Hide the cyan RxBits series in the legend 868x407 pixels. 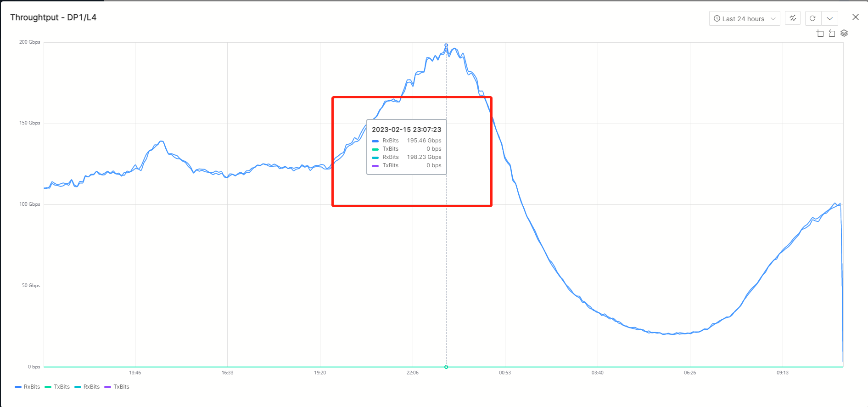pos(87,387)
